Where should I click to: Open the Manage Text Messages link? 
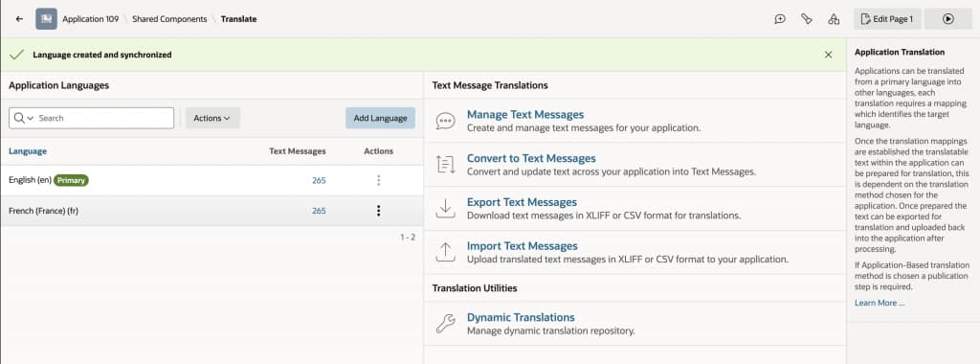click(525, 114)
